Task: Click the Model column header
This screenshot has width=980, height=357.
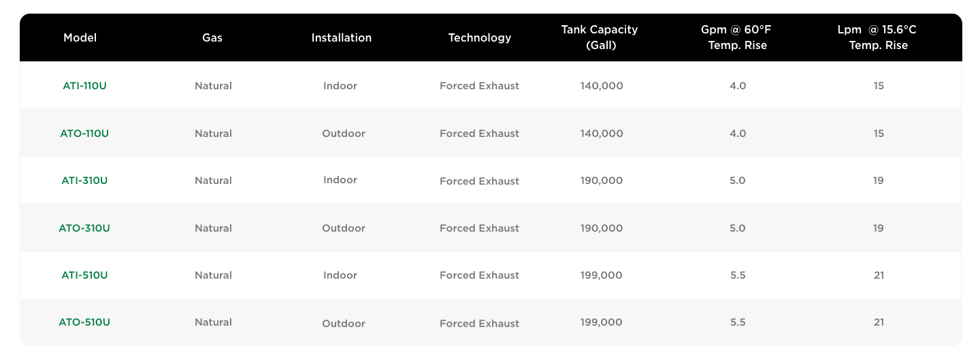Action: (x=80, y=37)
